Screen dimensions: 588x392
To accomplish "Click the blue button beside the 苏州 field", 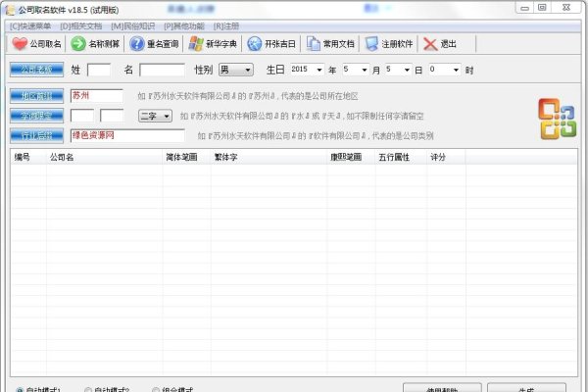I will [x=37, y=96].
